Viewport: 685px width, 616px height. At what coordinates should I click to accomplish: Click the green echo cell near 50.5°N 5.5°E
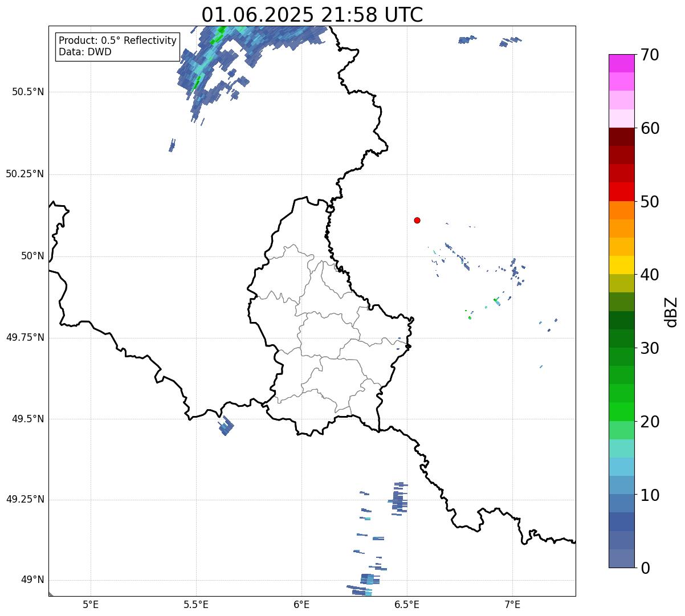click(x=197, y=84)
